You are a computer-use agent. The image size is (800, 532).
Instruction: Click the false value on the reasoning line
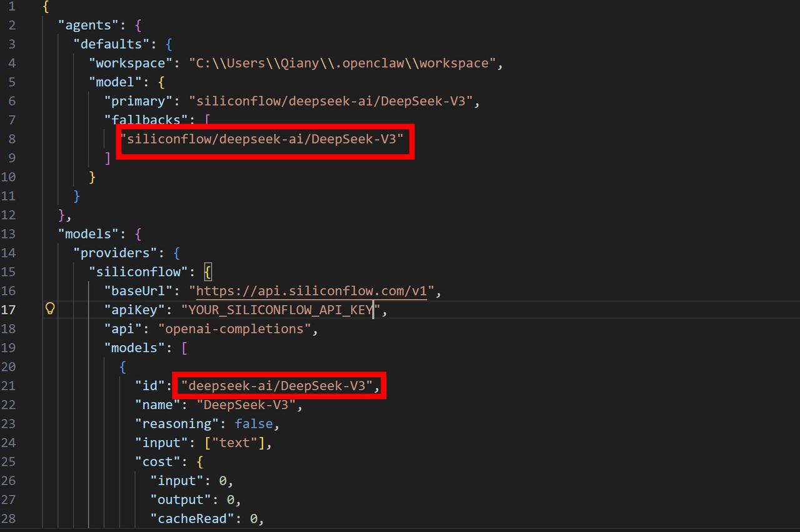click(254, 423)
